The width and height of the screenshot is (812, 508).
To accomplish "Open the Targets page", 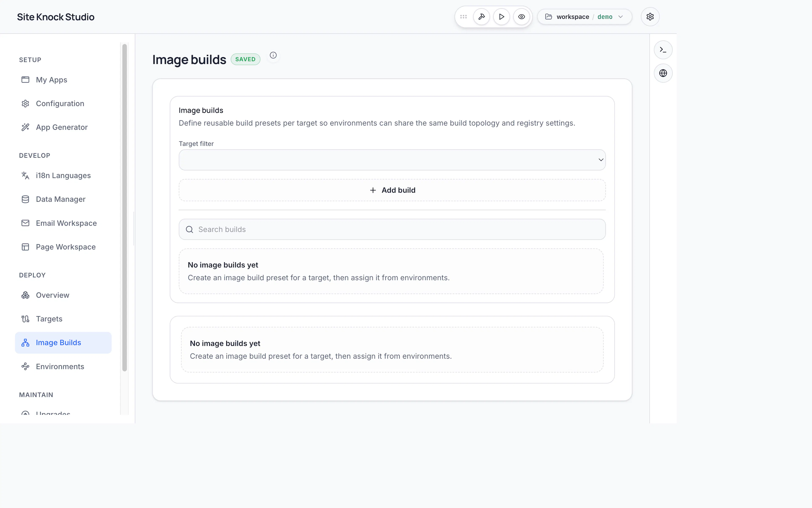I will tap(63, 319).
